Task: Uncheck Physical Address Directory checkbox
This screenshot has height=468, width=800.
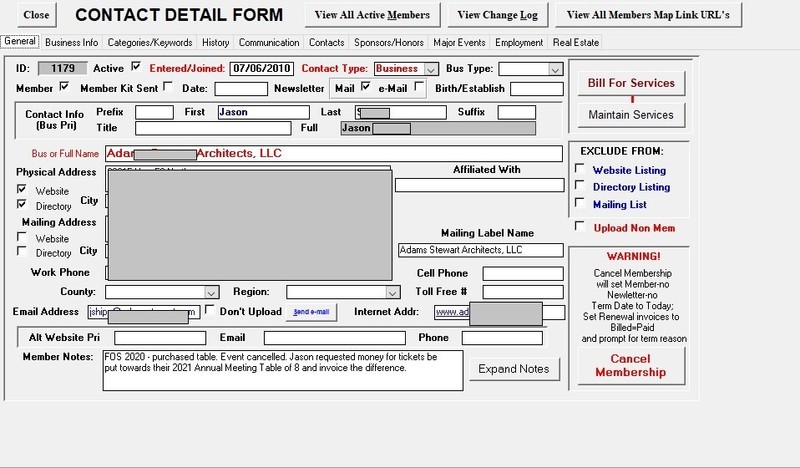Action: click(x=21, y=204)
